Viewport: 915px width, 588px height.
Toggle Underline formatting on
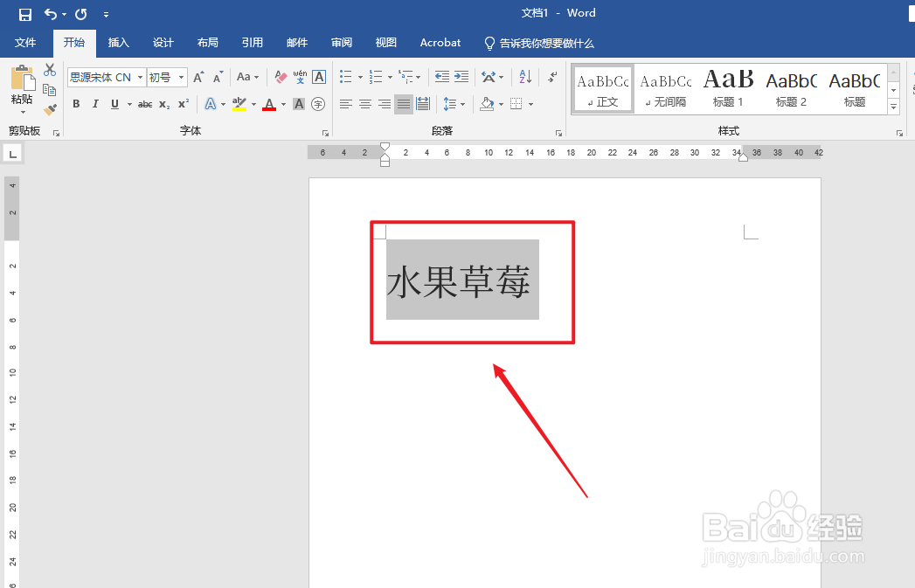pyautogui.click(x=114, y=104)
